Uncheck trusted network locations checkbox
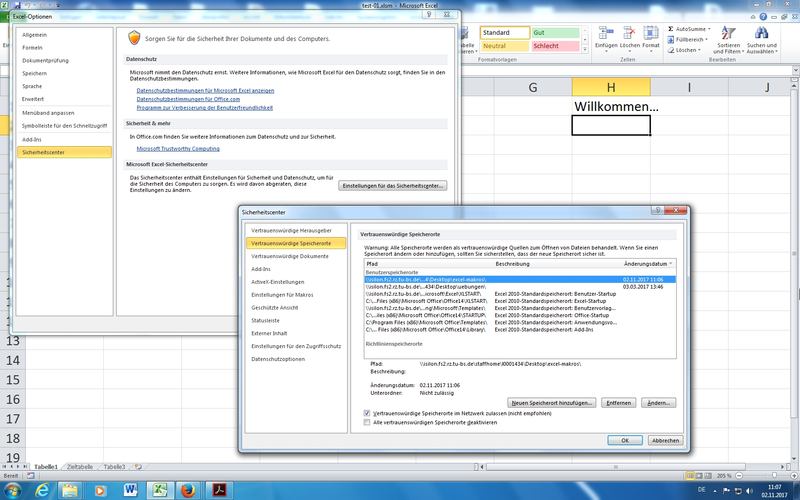Image resolution: width=800 pixels, height=500 pixels. [x=367, y=412]
